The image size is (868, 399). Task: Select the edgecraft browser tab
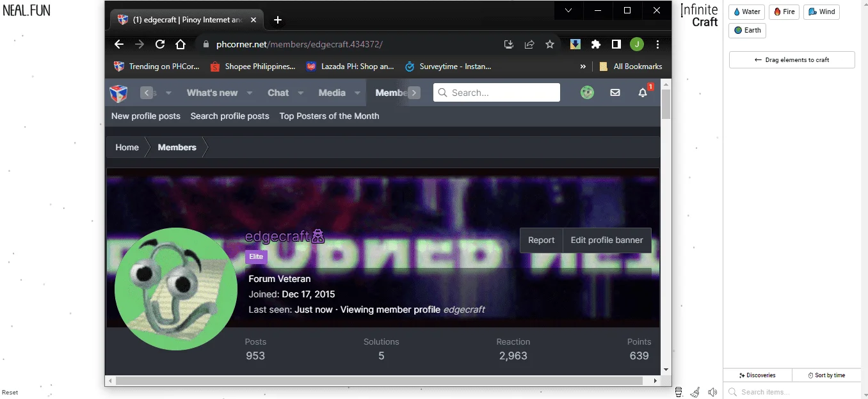(x=186, y=20)
